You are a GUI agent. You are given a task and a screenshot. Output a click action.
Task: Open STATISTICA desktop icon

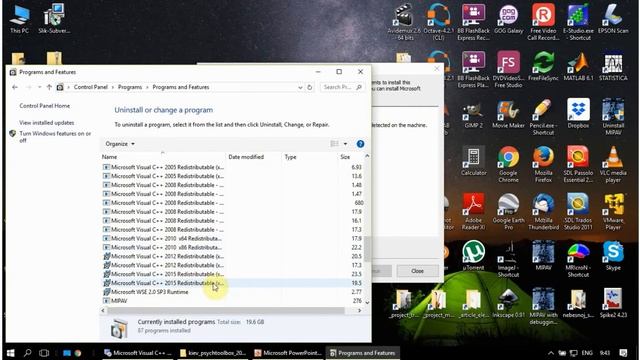point(613,66)
